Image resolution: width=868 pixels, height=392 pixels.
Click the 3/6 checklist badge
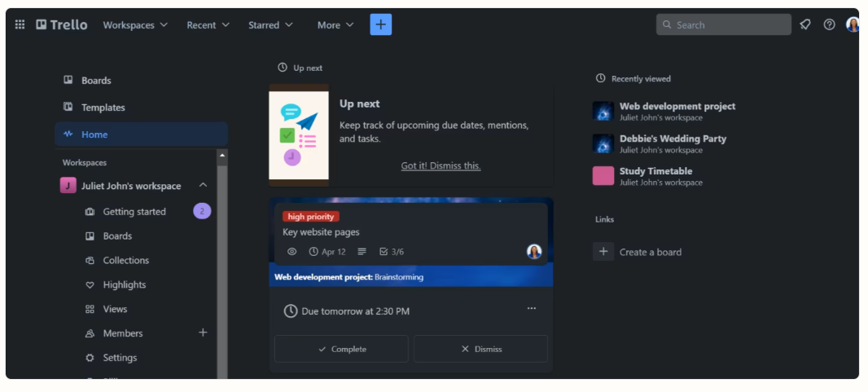tap(392, 251)
